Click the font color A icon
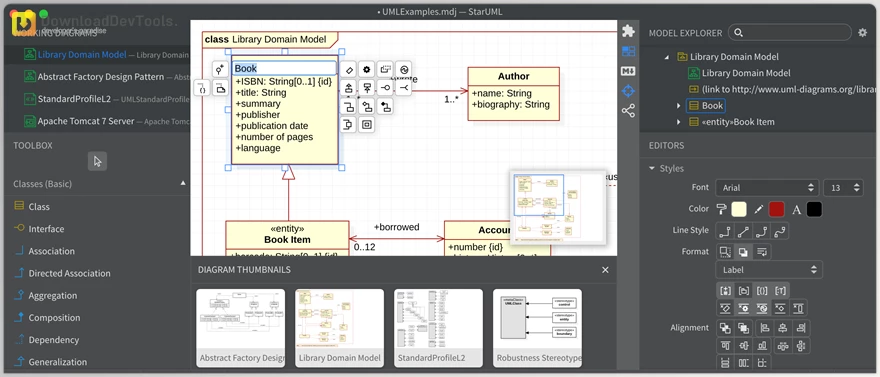This screenshot has height=377, width=880. 796,210
